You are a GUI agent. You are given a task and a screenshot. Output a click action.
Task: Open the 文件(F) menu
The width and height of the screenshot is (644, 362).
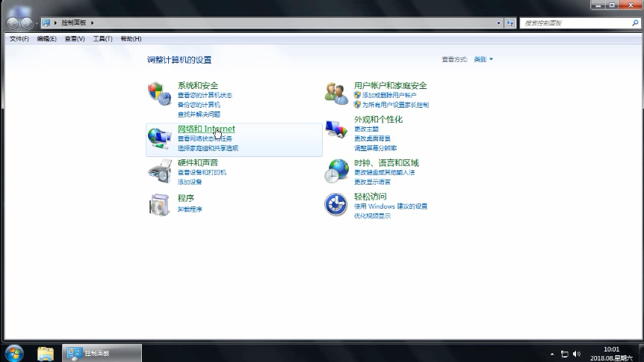coord(19,39)
